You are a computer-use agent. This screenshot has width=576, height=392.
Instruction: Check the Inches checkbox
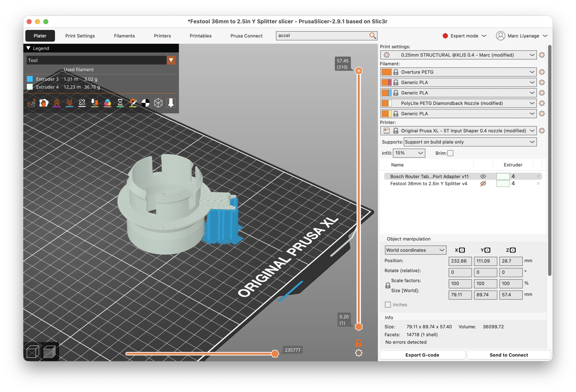(x=388, y=304)
